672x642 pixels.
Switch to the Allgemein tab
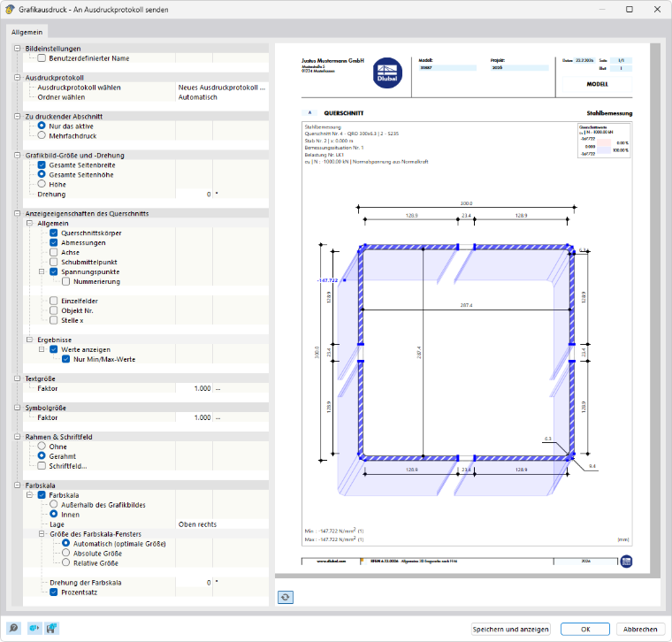point(27,32)
